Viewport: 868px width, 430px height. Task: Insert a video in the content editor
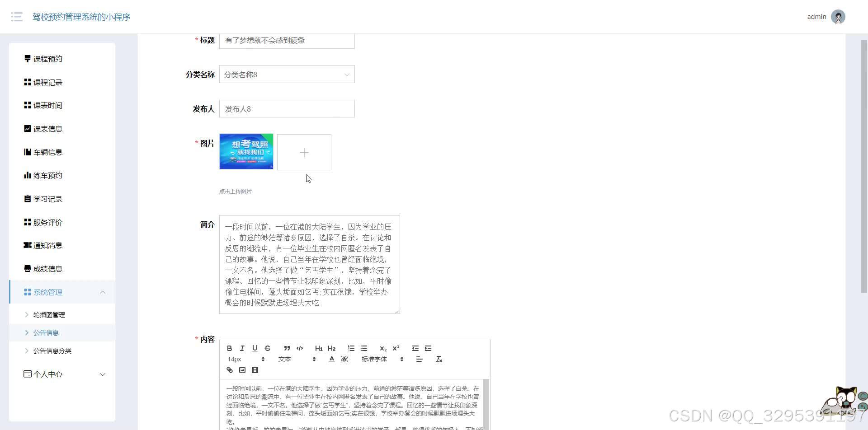(255, 370)
